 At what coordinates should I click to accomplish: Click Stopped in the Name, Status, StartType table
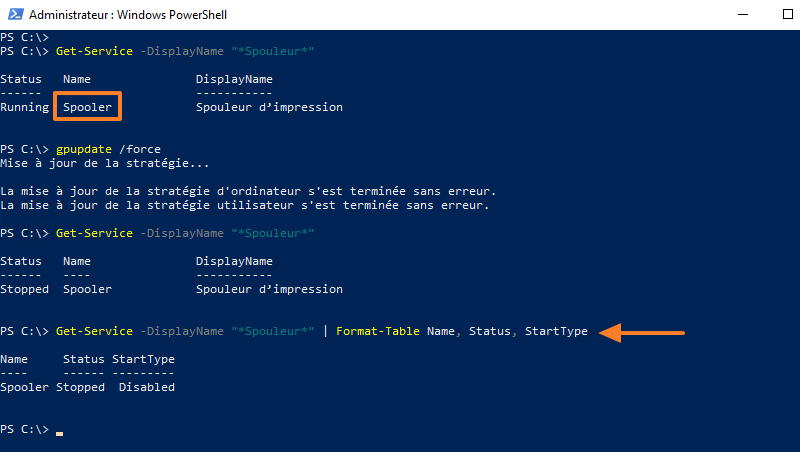tap(80, 387)
